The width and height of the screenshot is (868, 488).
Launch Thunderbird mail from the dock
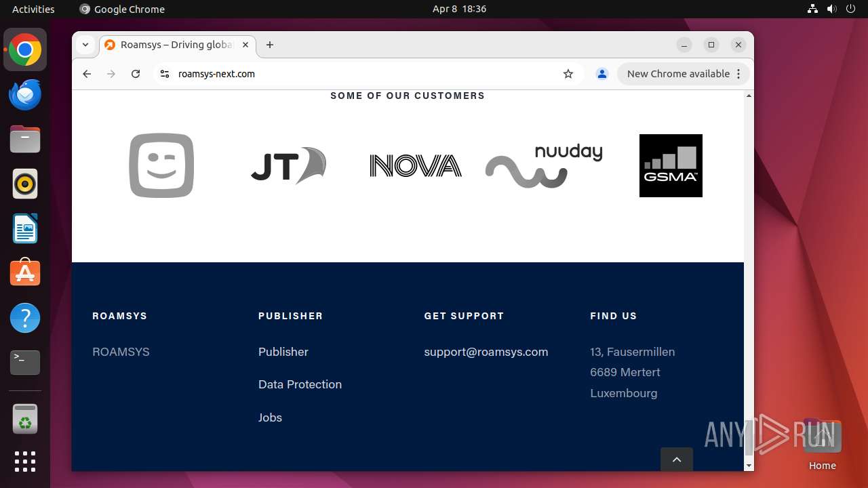25,94
